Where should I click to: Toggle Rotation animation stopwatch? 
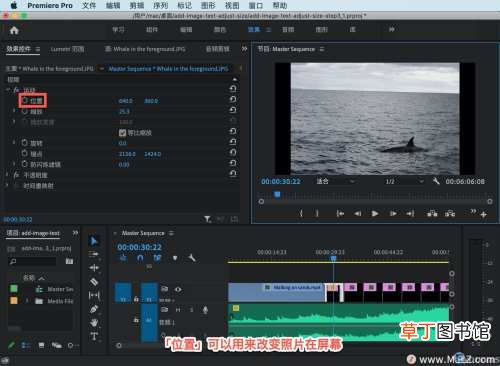click(x=25, y=143)
